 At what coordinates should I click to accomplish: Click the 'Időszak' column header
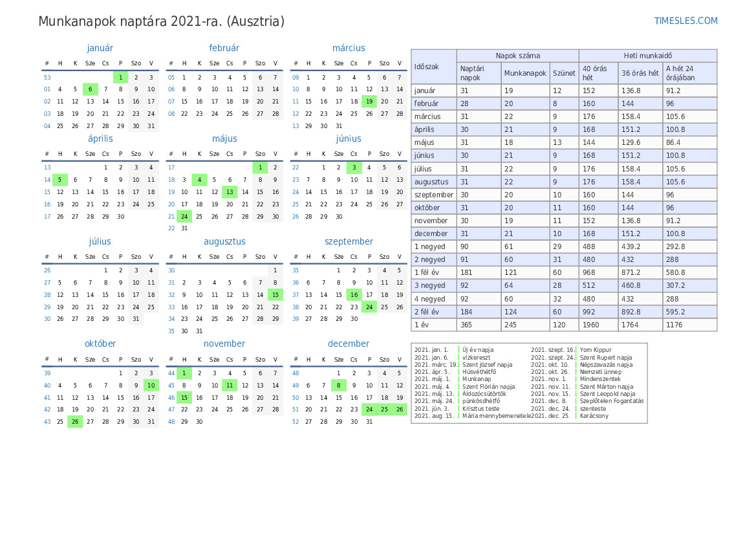click(427, 67)
